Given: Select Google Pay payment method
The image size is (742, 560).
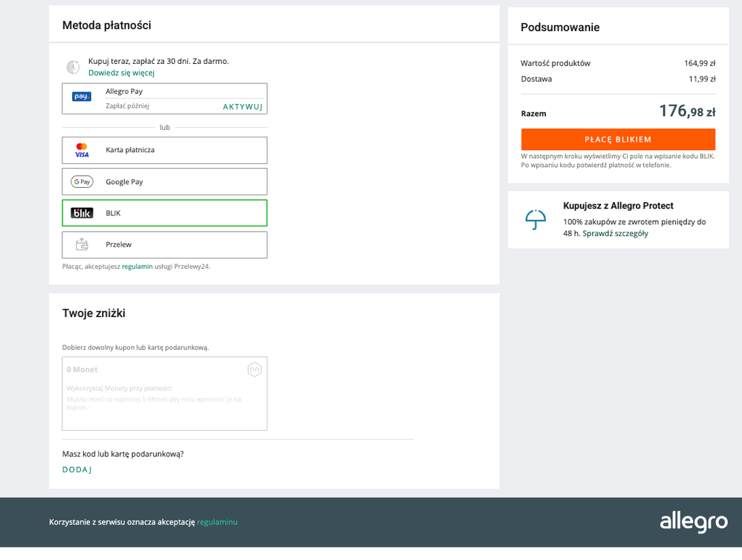Looking at the screenshot, I should tap(165, 182).
